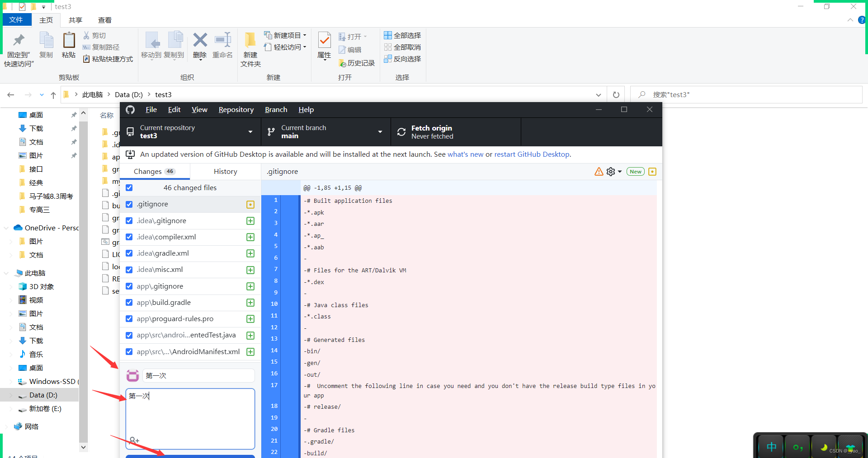This screenshot has height=458, width=868.
Task: Uncheck the .gitignore file checkbox
Action: (129, 204)
